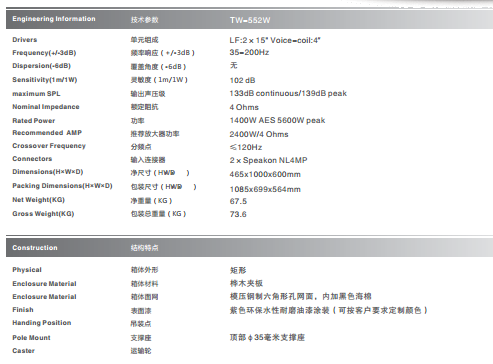This screenshot has width=493, height=364.
Task: Click the 465x1000x600mm dimensions value
Action: (265, 174)
